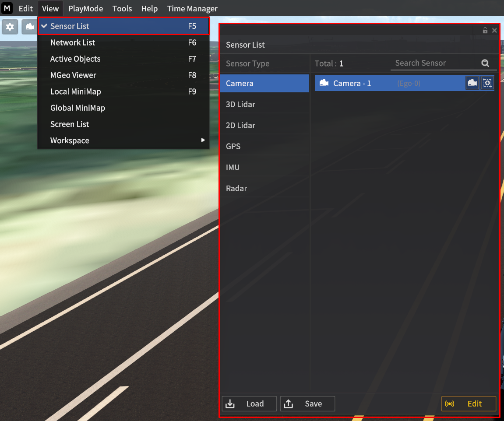The height and width of the screenshot is (421, 504).
Task: Open camera view for Camera - 1
Action: pyautogui.click(x=472, y=83)
